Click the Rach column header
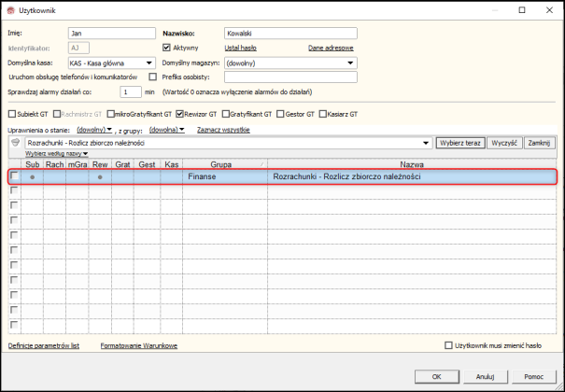 55,164
